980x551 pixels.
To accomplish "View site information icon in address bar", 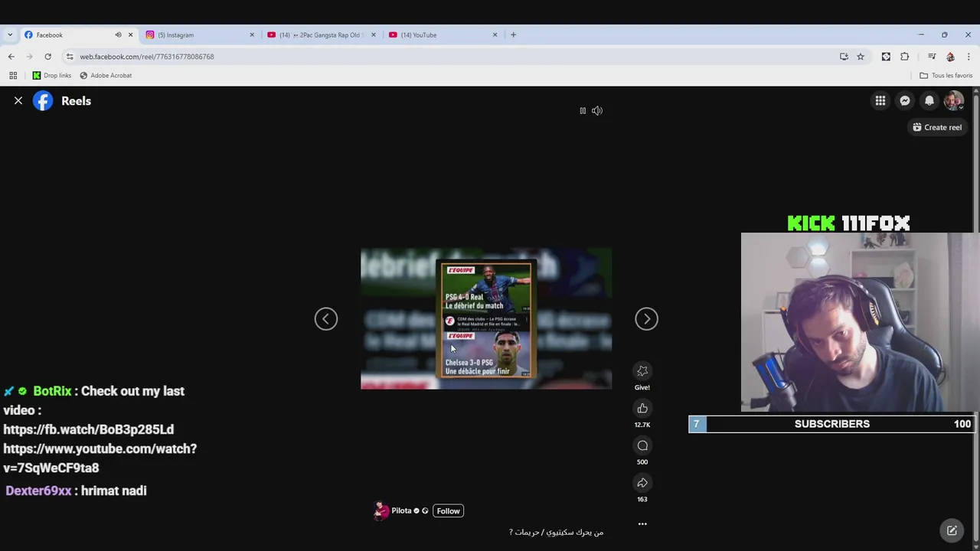I will 70,57.
